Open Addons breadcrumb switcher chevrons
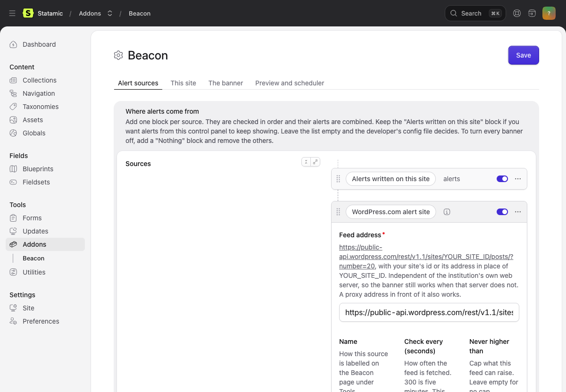Image resolution: width=566 pixels, height=392 pixels. [110, 13]
